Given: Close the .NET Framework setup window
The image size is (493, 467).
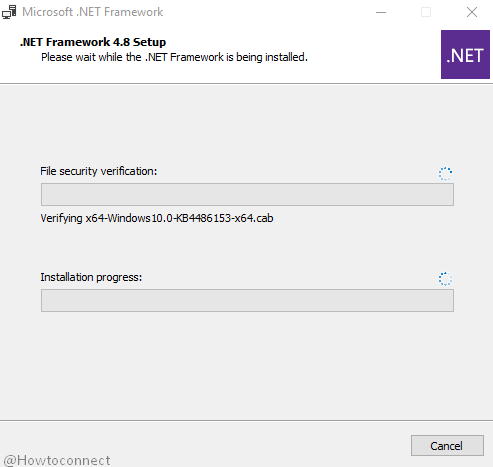Looking at the screenshot, I should pos(472,12).
